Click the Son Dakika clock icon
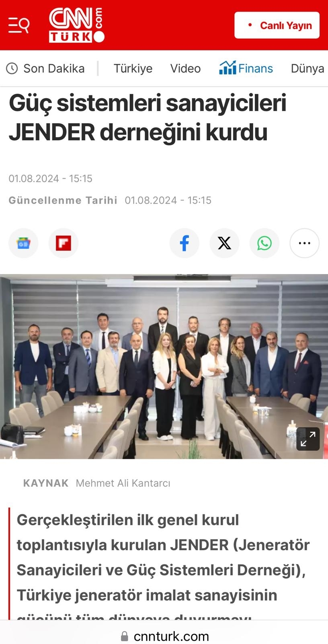The height and width of the screenshot is (644, 328). tap(12, 68)
